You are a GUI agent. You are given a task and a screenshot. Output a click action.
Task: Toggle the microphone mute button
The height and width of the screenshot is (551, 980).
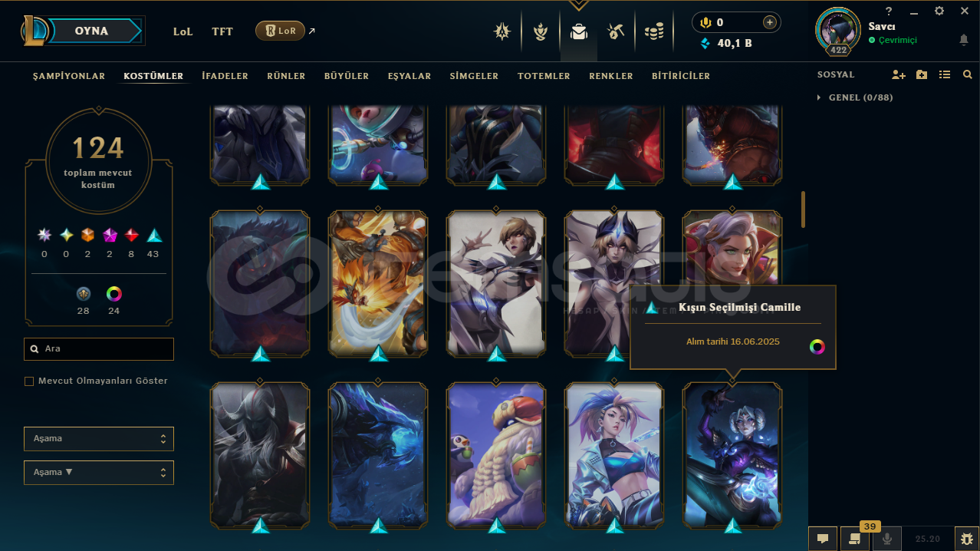point(886,539)
